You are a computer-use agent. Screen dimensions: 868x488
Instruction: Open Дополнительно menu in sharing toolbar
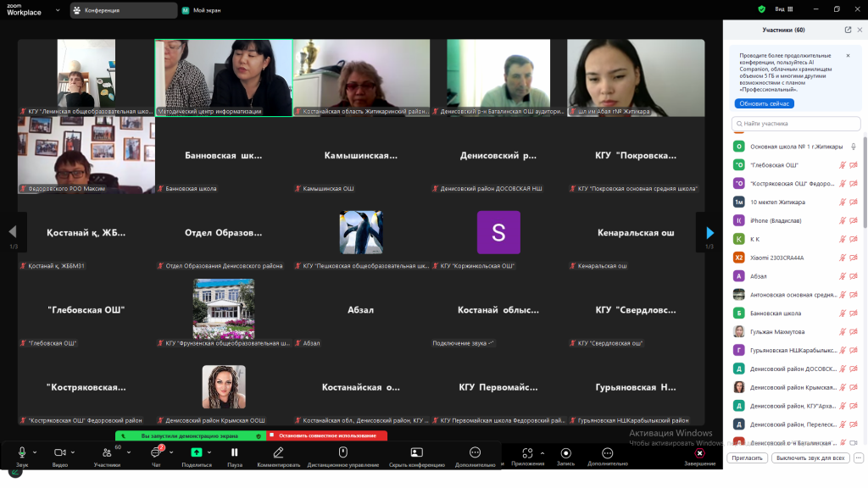pos(475,452)
